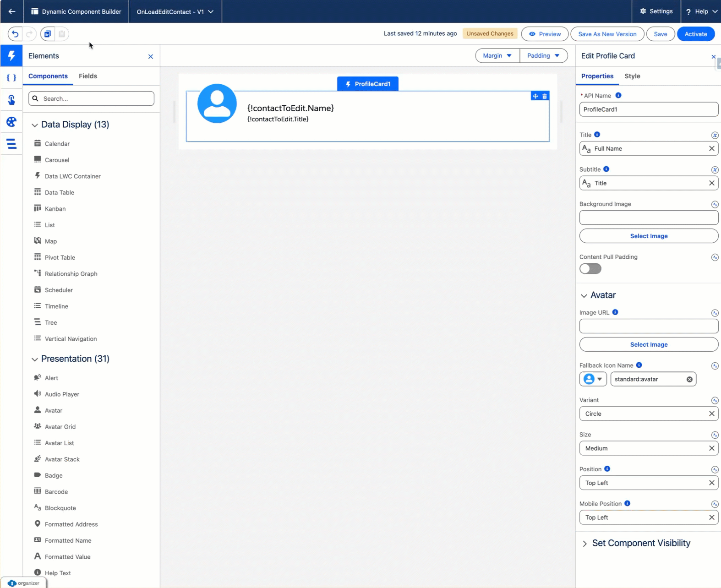Collapse the Data Display section
This screenshot has height=588, width=721.
coord(35,125)
